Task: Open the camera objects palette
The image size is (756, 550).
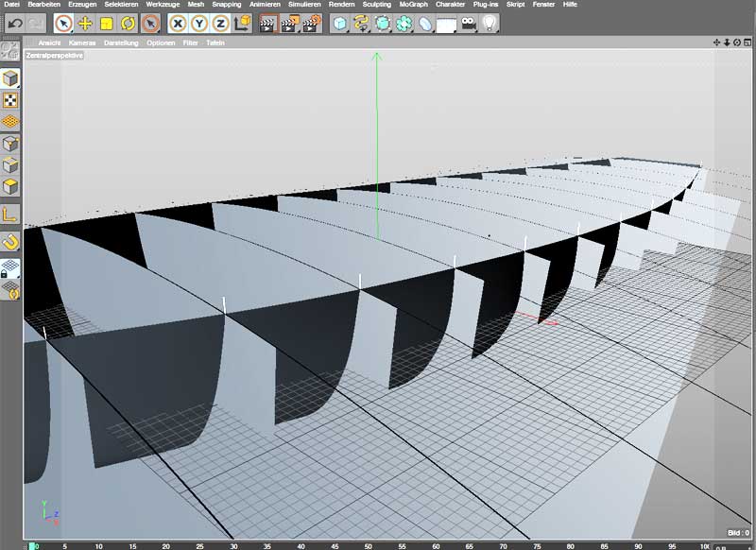Action: coord(468,23)
